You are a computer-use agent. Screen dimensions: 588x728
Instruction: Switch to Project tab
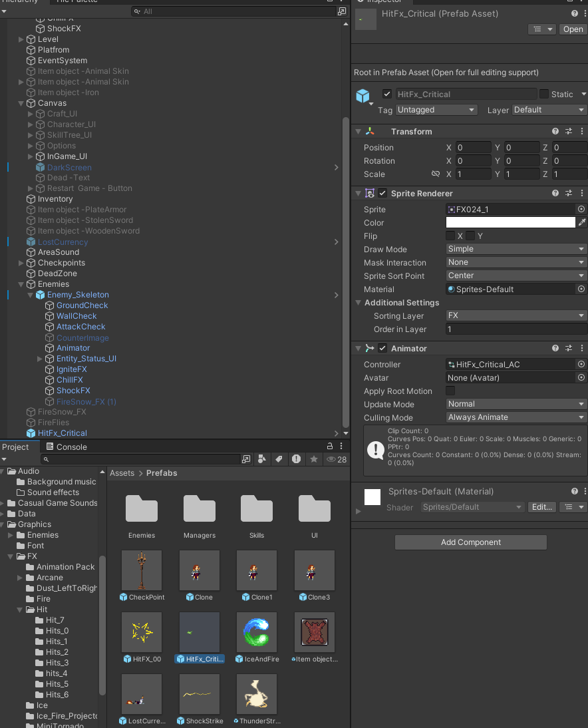click(x=15, y=447)
